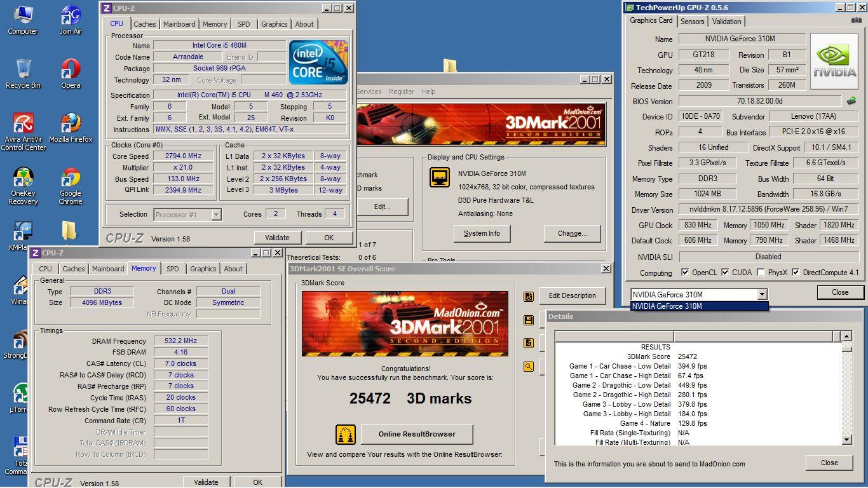
Task: Select the StrongDC desktop shortcut
Action: point(15,345)
